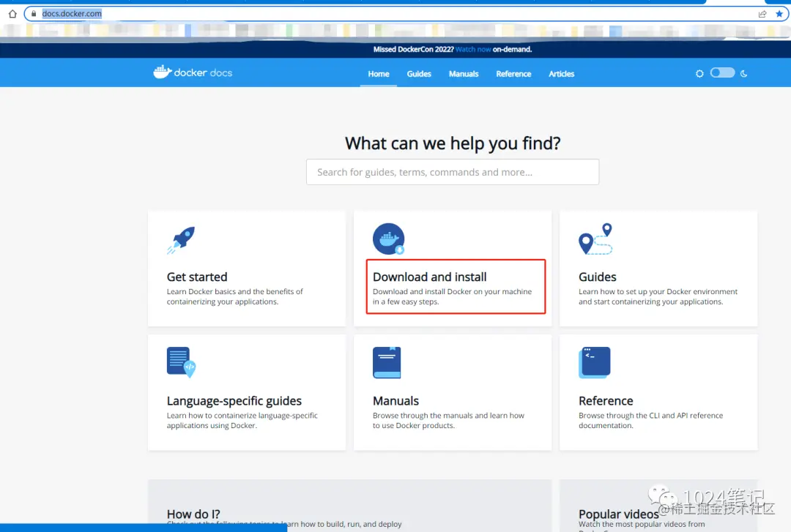This screenshot has width=791, height=532.
Task: Click the Language-specific guides document icon
Action: point(181,362)
